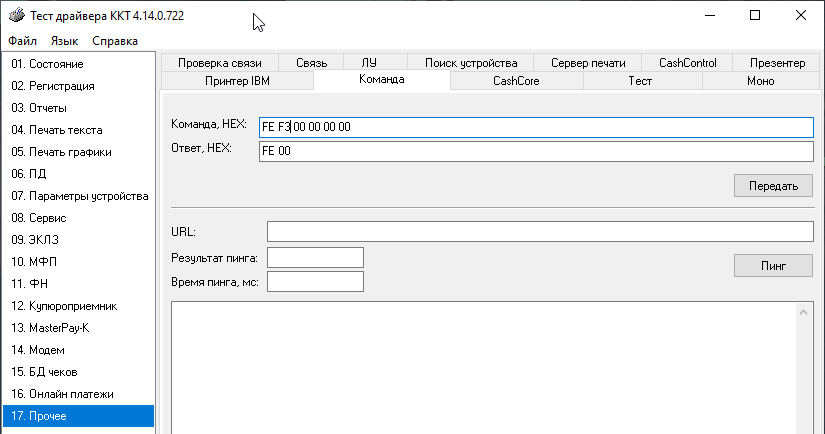Close the Тест драйвера ККТ window
This screenshot has width=825, height=434.
click(801, 15)
